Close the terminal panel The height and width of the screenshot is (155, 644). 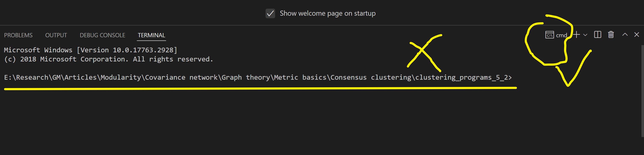(637, 35)
